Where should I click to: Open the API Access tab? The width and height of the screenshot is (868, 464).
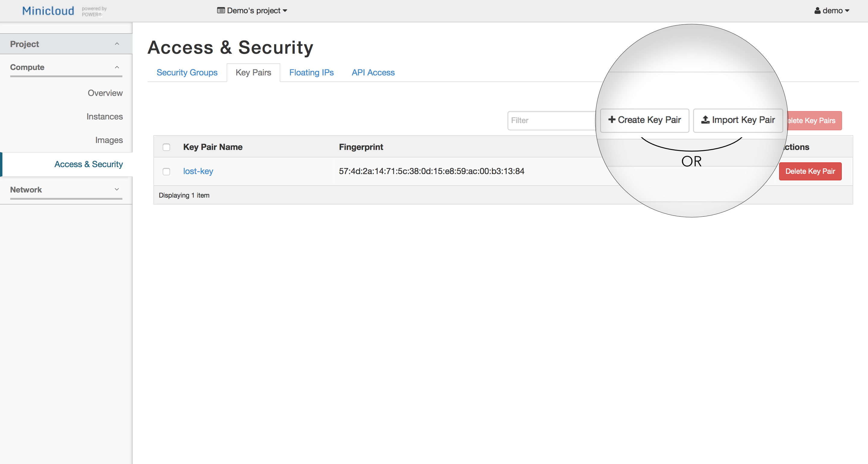coord(373,72)
